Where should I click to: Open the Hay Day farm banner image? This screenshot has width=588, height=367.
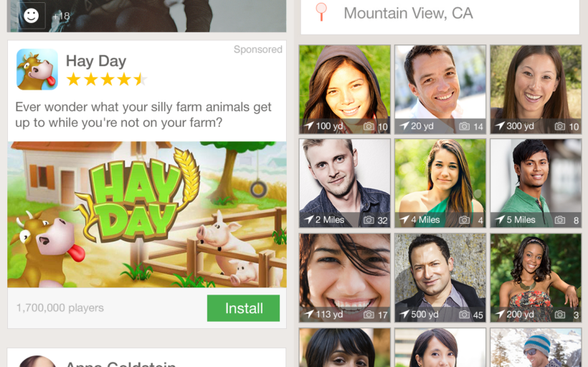pos(147,214)
